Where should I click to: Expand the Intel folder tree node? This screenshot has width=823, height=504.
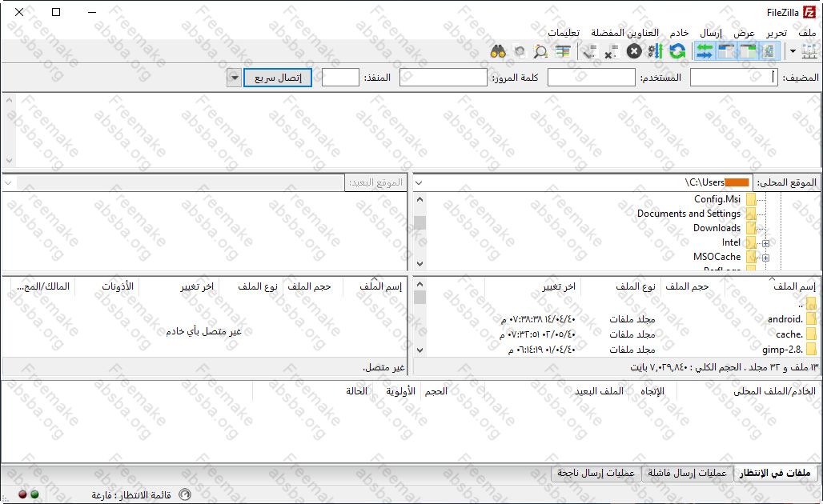(x=766, y=243)
